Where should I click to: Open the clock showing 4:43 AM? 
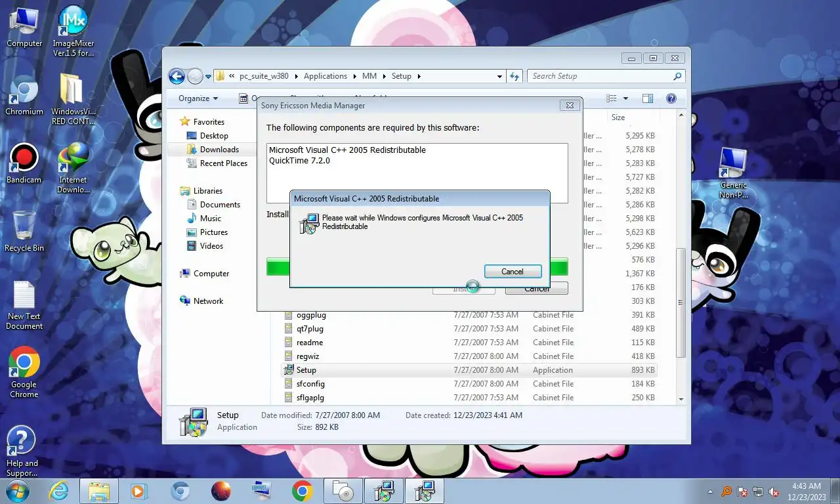click(806, 492)
